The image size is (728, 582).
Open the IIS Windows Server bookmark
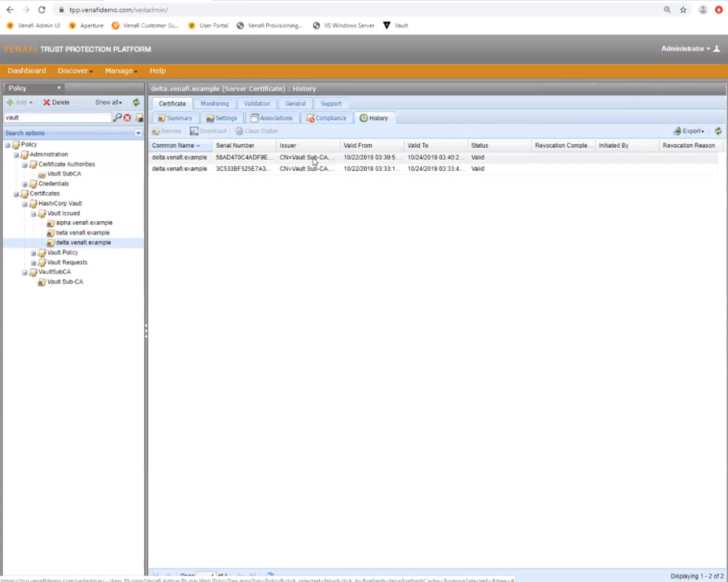coord(344,25)
